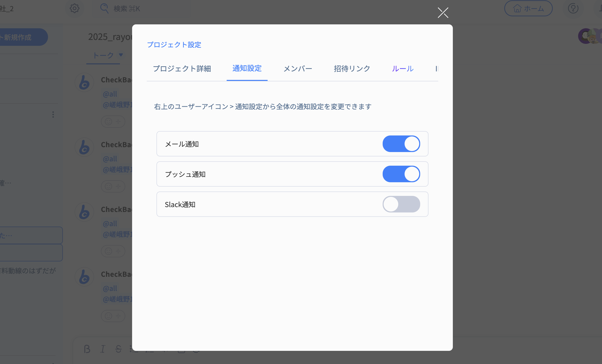Select the 招待リンク tab

(x=352, y=69)
